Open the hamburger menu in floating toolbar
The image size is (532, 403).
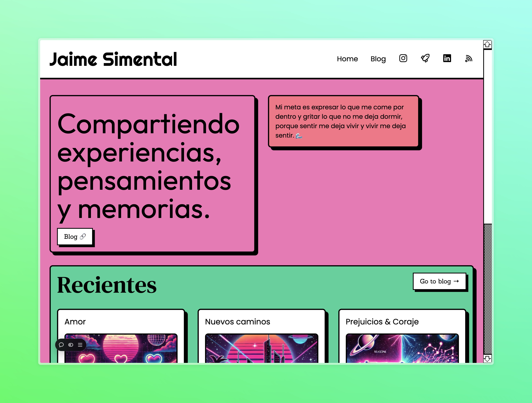[x=80, y=345]
